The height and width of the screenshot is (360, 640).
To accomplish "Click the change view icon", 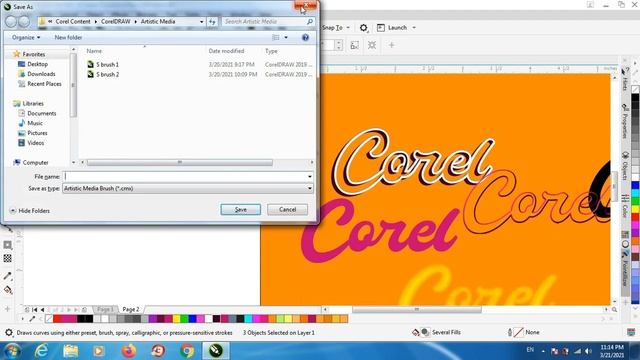I will tap(276, 37).
